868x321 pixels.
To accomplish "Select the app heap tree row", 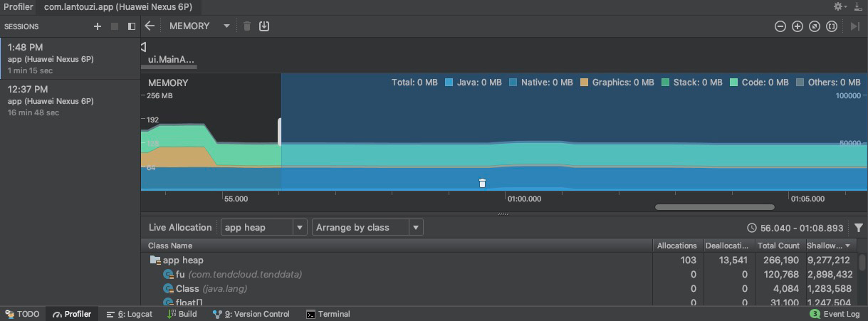I will [499, 261].
